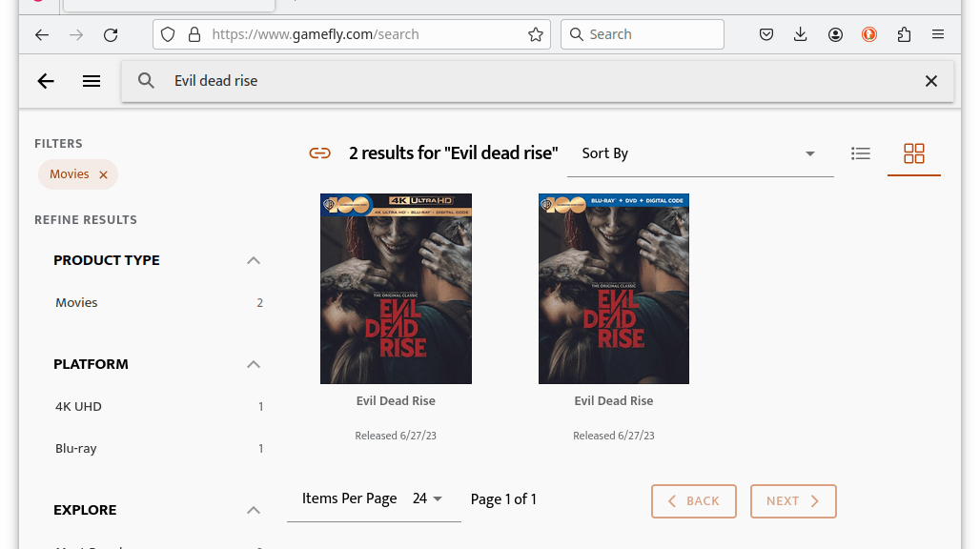The height and width of the screenshot is (549, 980).
Task: View site security padlock info
Action: coord(194,34)
